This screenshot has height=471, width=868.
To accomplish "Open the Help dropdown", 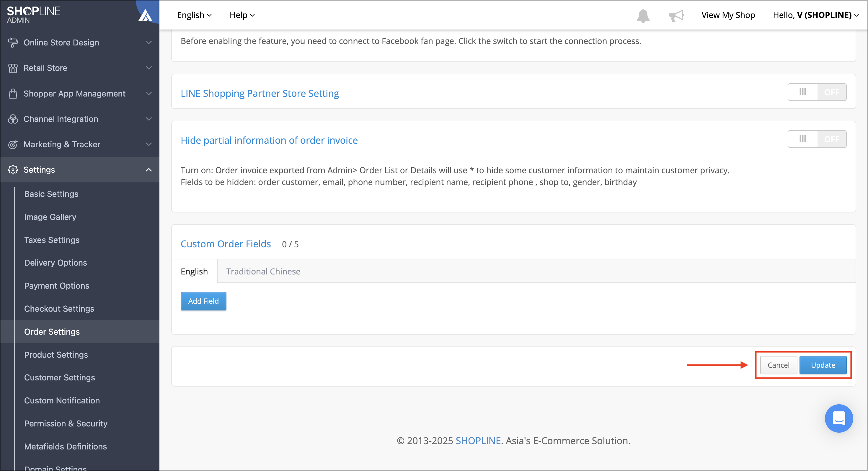I will (242, 15).
